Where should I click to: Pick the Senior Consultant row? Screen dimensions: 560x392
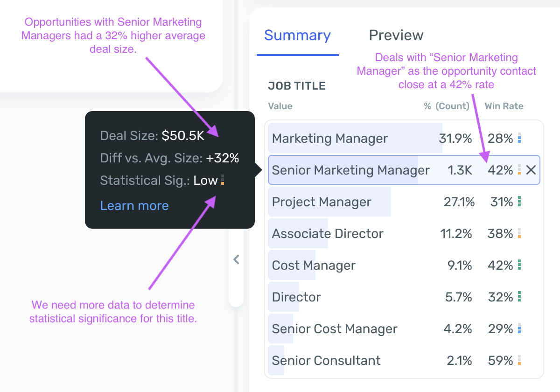[x=326, y=361]
